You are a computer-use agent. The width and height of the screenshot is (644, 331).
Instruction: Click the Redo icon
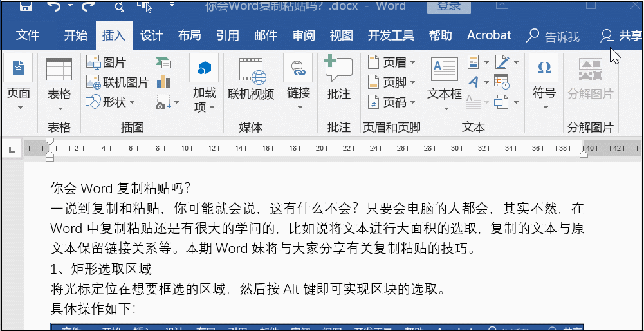(88, 6)
